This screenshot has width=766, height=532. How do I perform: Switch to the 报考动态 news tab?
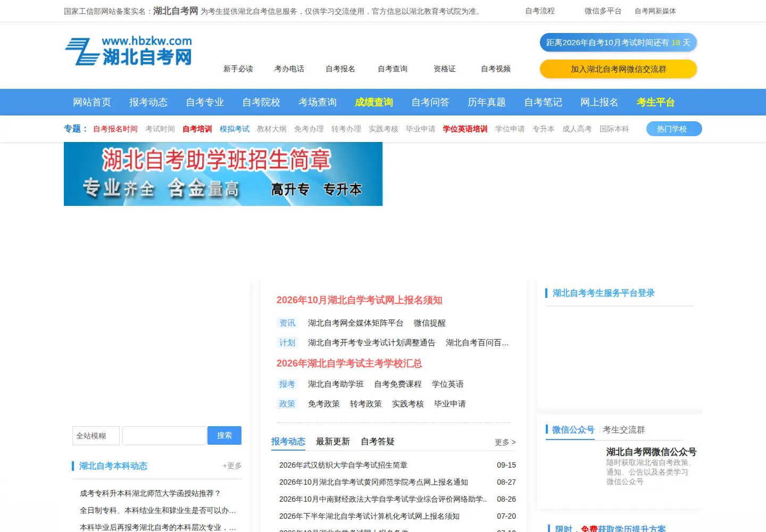pyautogui.click(x=288, y=442)
